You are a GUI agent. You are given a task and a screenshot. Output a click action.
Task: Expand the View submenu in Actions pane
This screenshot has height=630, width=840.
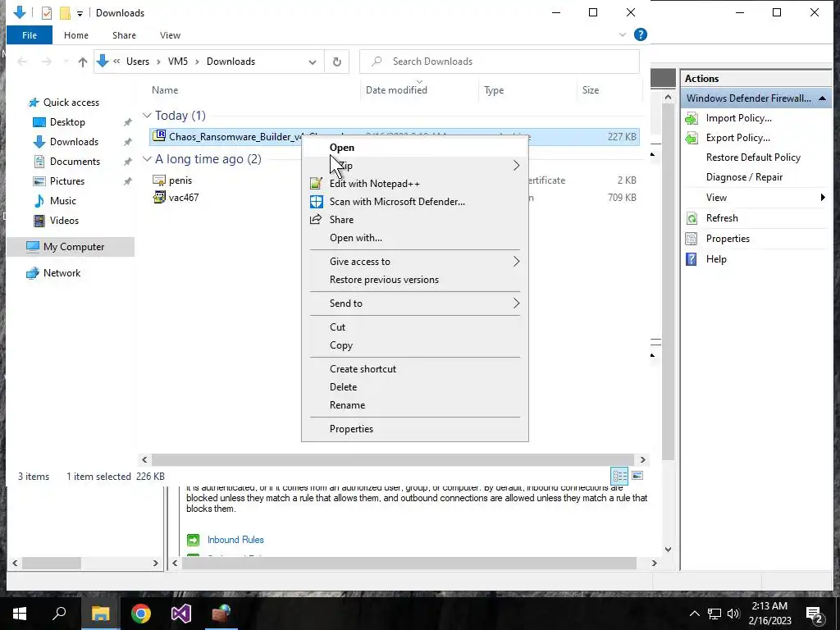click(x=823, y=198)
